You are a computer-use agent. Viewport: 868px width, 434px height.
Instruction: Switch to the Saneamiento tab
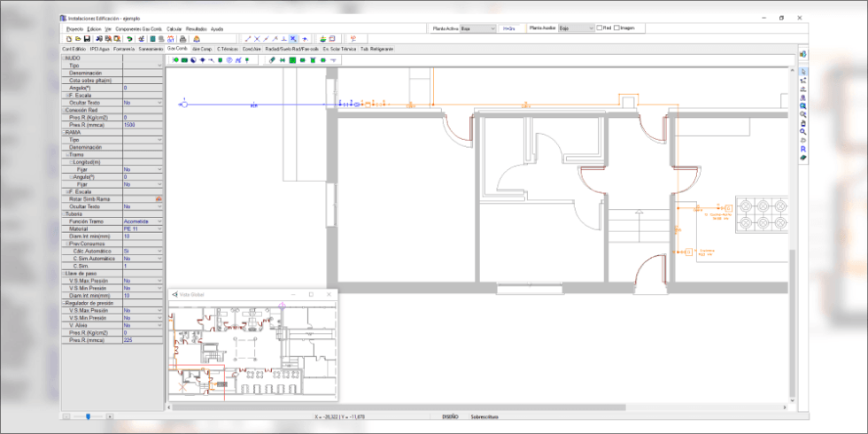pyautogui.click(x=151, y=49)
